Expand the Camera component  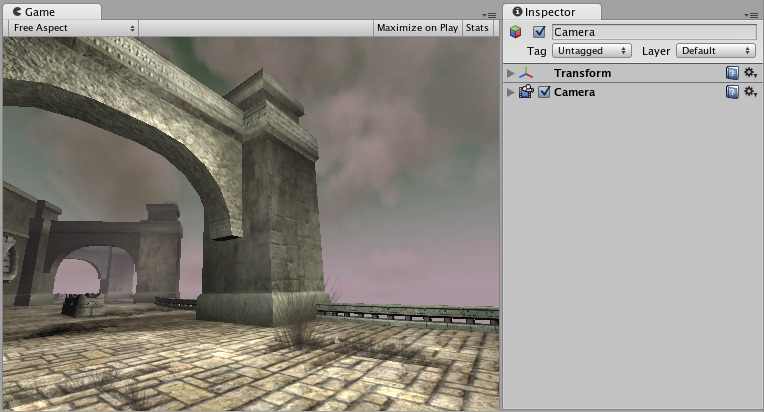coord(511,92)
